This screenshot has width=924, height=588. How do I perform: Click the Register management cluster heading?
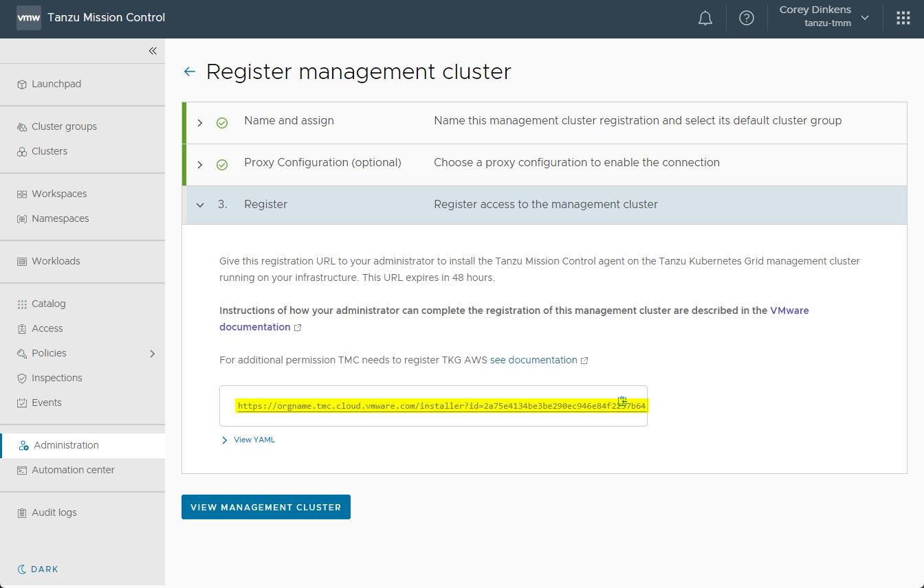(359, 71)
